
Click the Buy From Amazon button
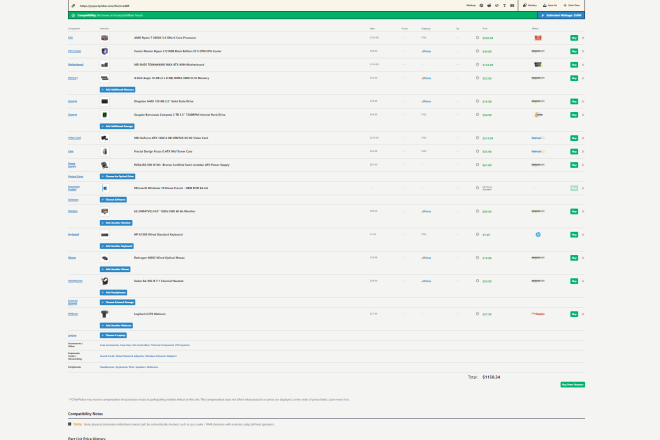(x=572, y=385)
